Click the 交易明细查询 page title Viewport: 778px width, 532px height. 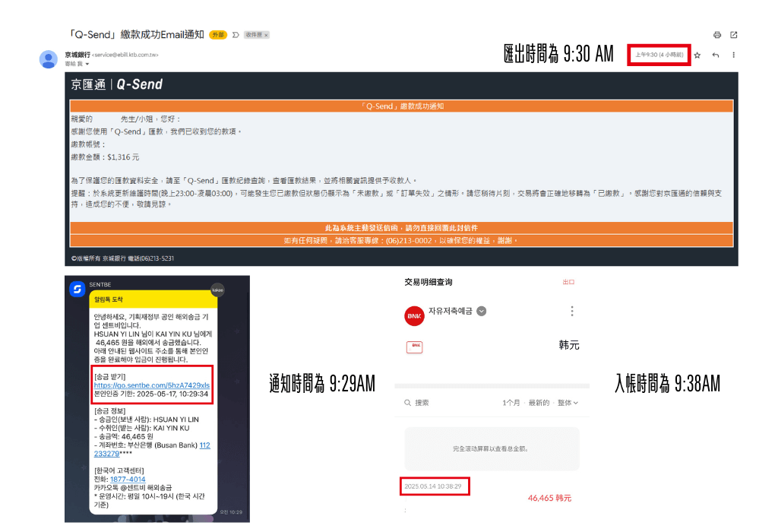click(429, 282)
